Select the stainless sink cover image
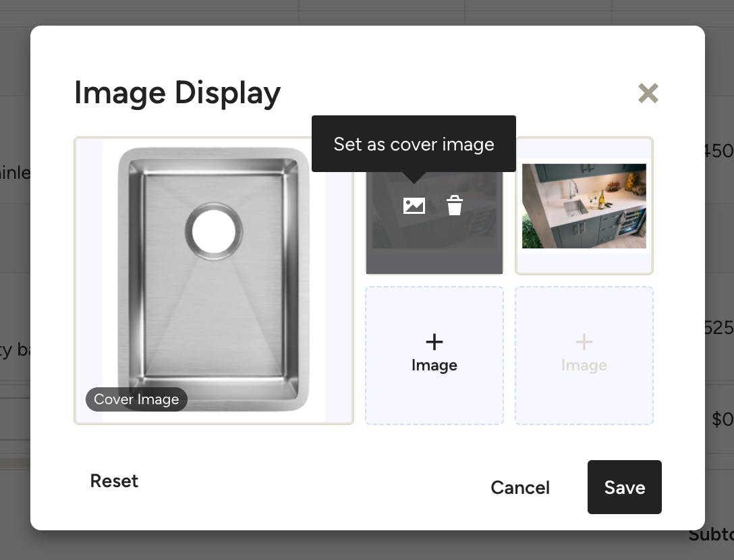The width and height of the screenshot is (734, 560). coord(214,281)
